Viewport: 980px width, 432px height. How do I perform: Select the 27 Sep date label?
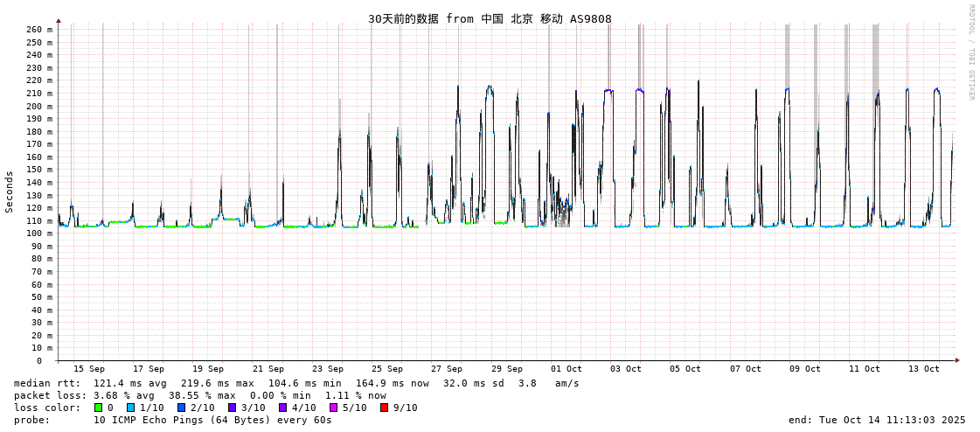click(x=447, y=369)
